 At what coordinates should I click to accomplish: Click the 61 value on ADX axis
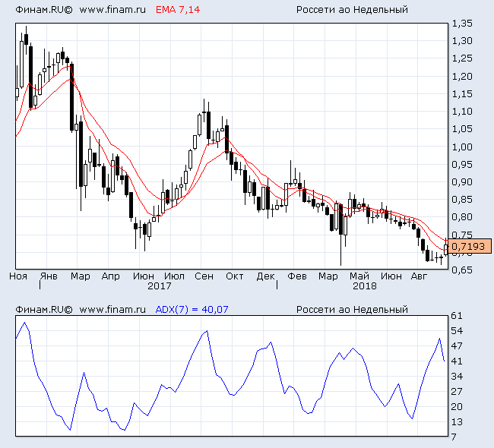[x=457, y=315]
